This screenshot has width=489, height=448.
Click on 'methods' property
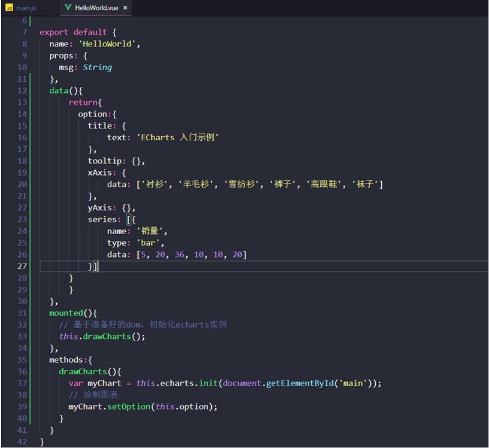click(x=66, y=360)
